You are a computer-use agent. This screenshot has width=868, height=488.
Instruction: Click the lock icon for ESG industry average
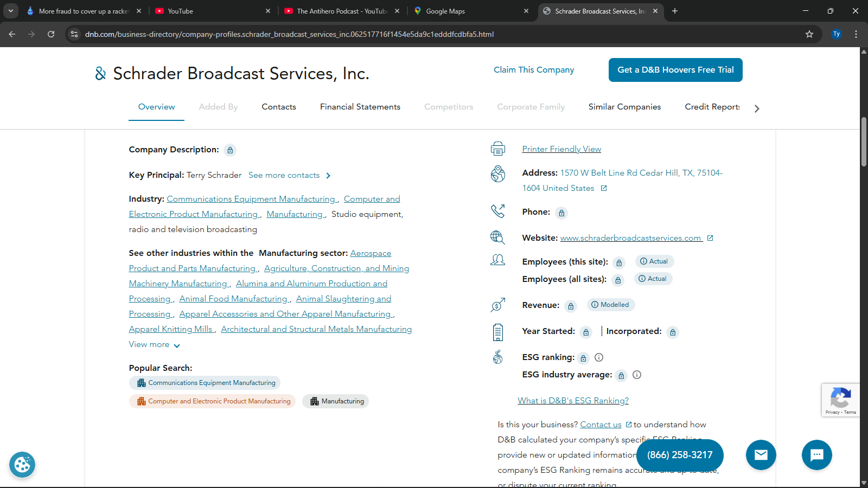[x=621, y=376]
